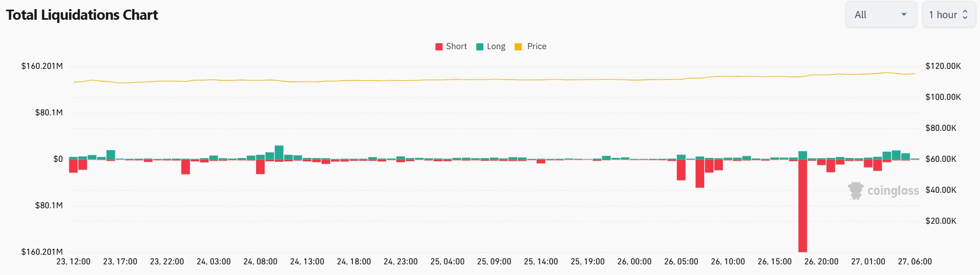
Task: Click the tallest green long liquidation bar
Action: click(x=278, y=152)
